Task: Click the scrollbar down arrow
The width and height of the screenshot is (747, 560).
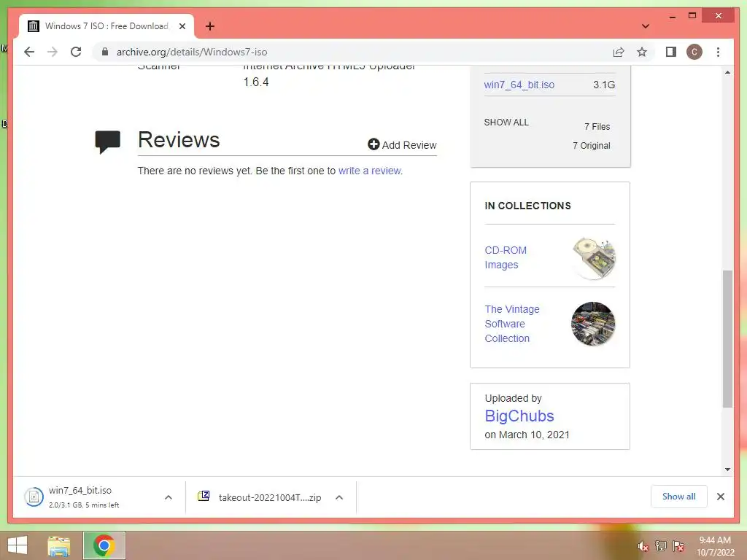Action: pyautogui.click(x=727, y=470)
